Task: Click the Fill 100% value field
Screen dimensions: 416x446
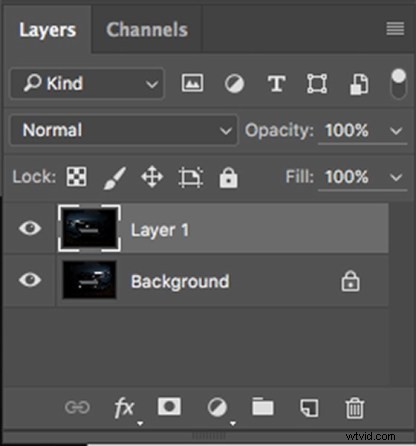Action: 347,177
